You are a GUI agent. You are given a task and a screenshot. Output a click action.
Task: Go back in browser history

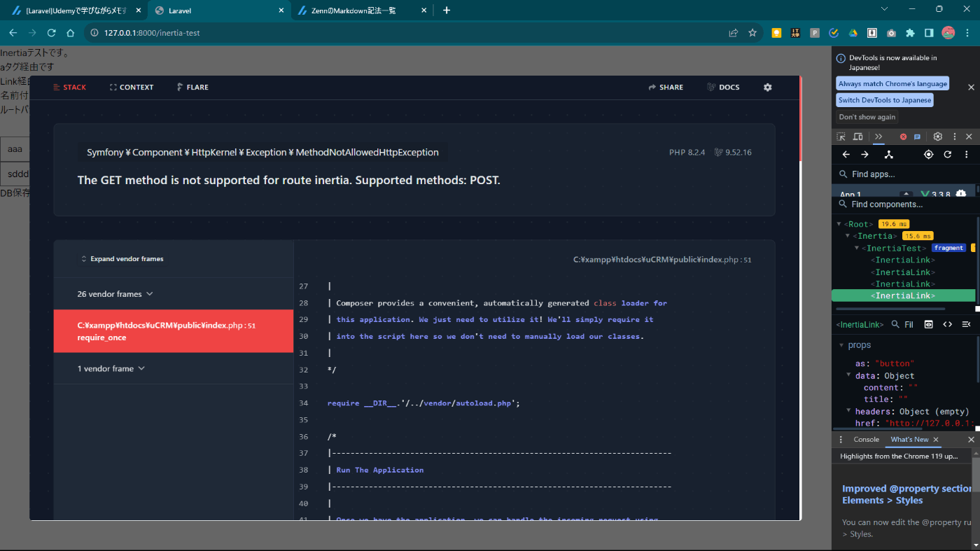click(x=13, y=33)
